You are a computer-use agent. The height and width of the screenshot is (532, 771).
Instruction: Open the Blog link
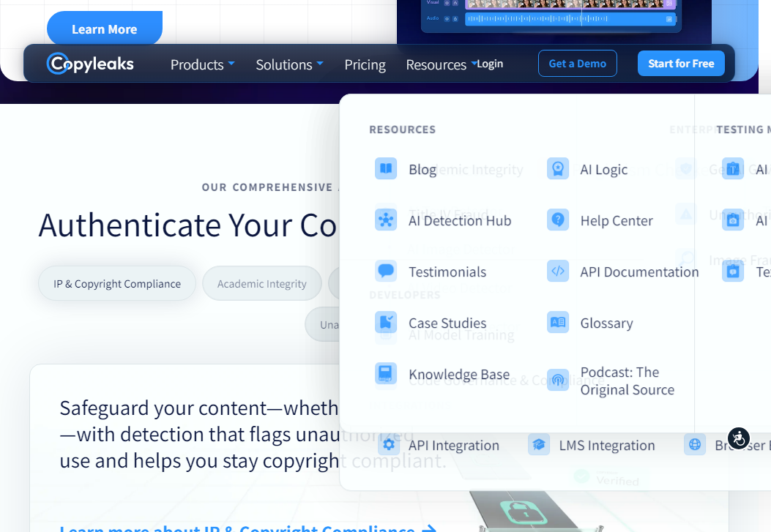pos(422,170)
